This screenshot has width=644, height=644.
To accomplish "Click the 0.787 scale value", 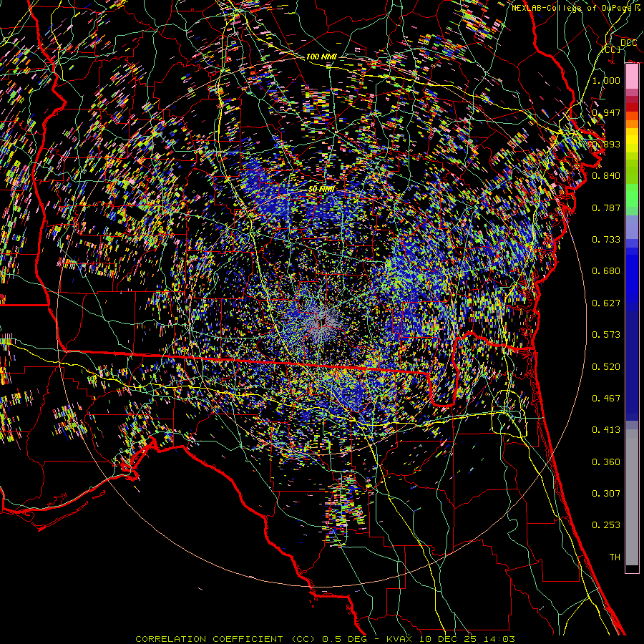I will point(606,208).
